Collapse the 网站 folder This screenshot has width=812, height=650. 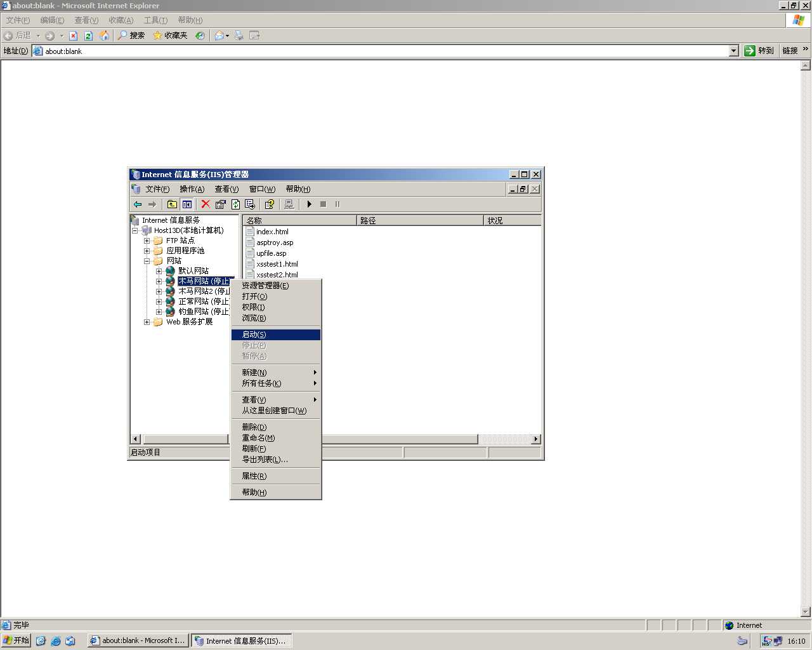pyautogui.click(x=147, y=261)
